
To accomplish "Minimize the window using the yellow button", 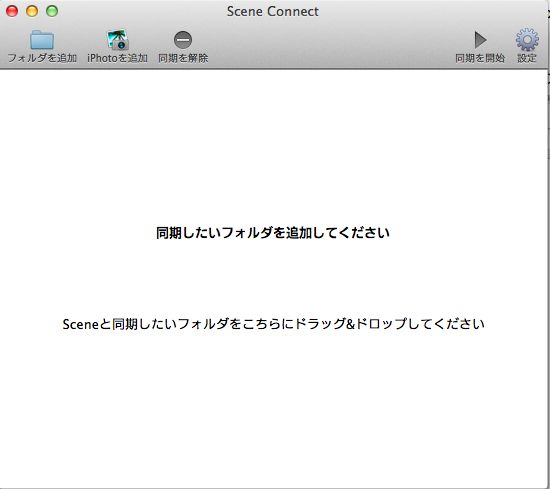I will [x=32, y=11].
